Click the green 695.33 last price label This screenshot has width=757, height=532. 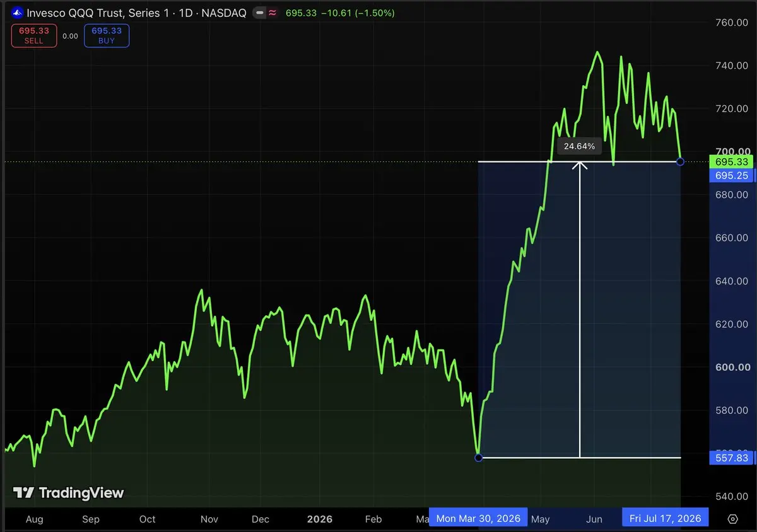(x=732, y=162)
